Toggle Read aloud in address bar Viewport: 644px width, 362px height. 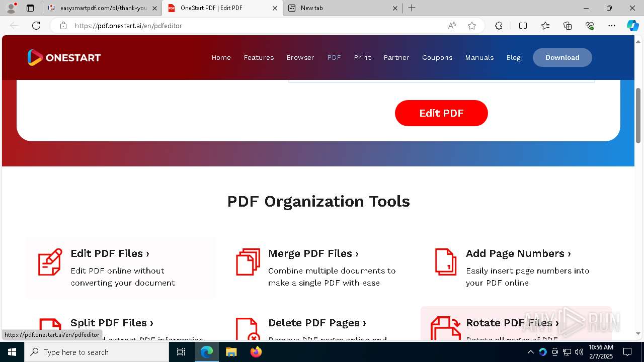coord(452,26)
